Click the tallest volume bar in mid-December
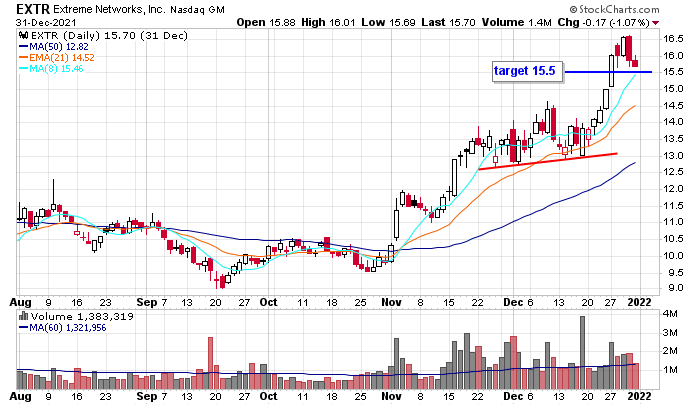The width and height of the screenshot is (700, 405). click(x=582, y=353)
